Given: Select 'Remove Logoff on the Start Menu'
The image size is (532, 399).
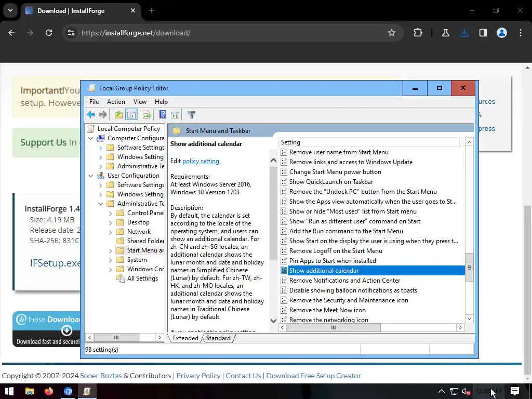Looking at the screenshot, I should pyautogui.click(x=336, y=251).
